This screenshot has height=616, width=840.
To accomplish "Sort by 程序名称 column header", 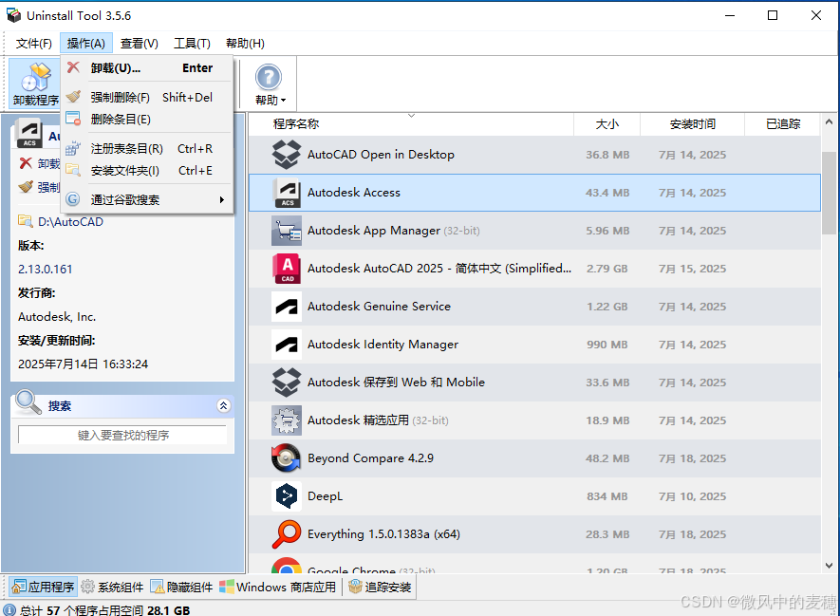I will (x=411, y=124).
